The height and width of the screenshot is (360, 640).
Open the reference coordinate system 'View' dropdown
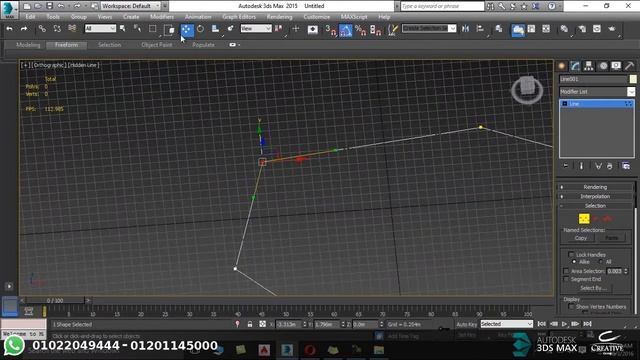[256, 28]
